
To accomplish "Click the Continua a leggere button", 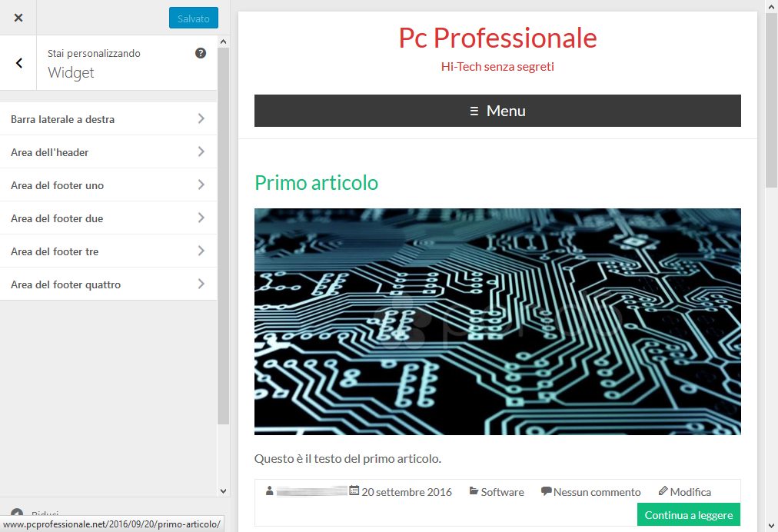I will point(688,514).
